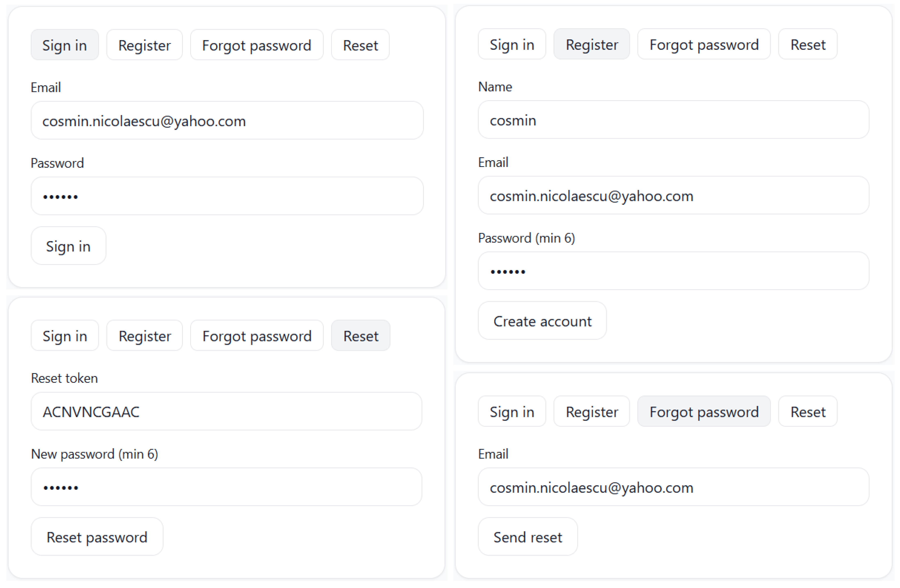The height and width of the screenshot is (588, 900).
Task: Open the Register tab in the sign-in form panel
Action: 144,45
